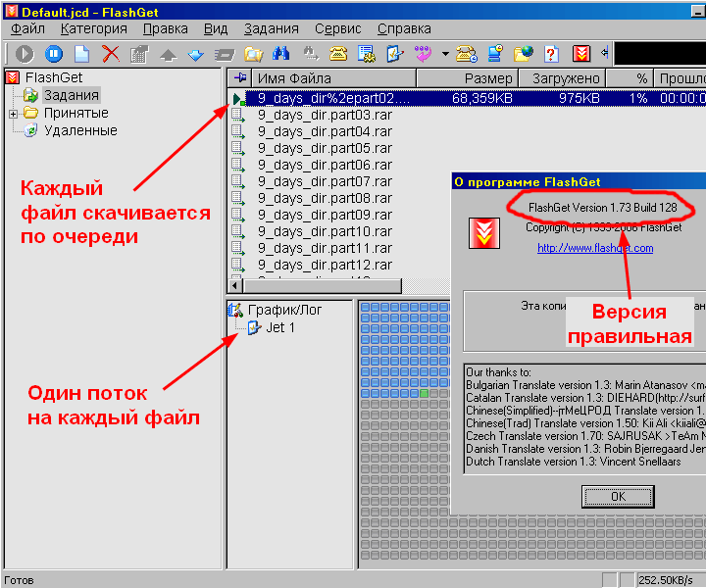Click the binoculars Find icon
Screen dimensions: 706x588
point(281,54)
